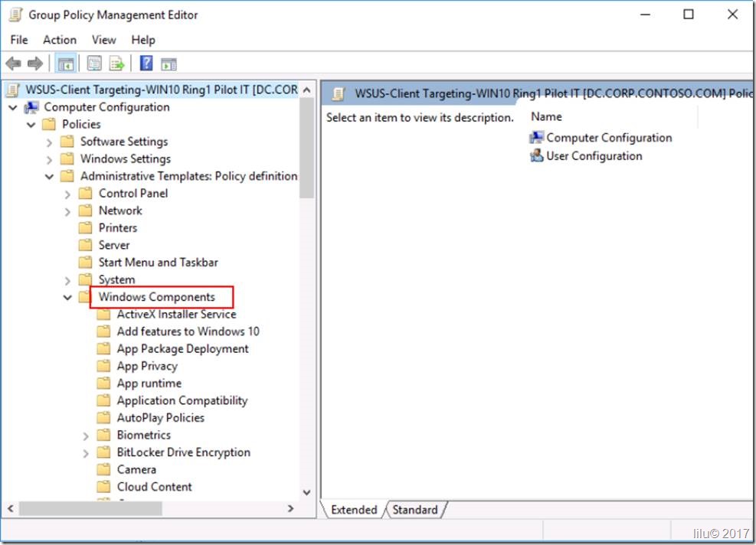Select App Package Deployment folder
This screenshot has height=545, width=756.
tap(183, 349)
